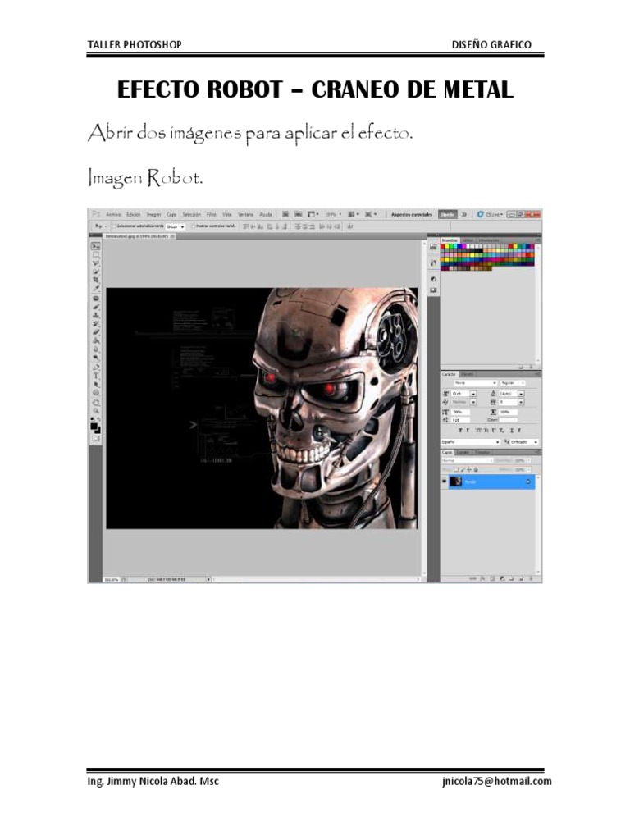Image resolution: width=630 pixels, height=840 pixels.
Task: Toggle Faux Italic in Carácter panel
Action: [468, 430]
